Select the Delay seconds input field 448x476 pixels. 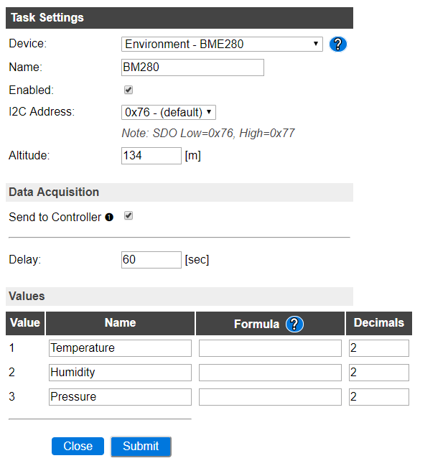click(x=151, y=260)
